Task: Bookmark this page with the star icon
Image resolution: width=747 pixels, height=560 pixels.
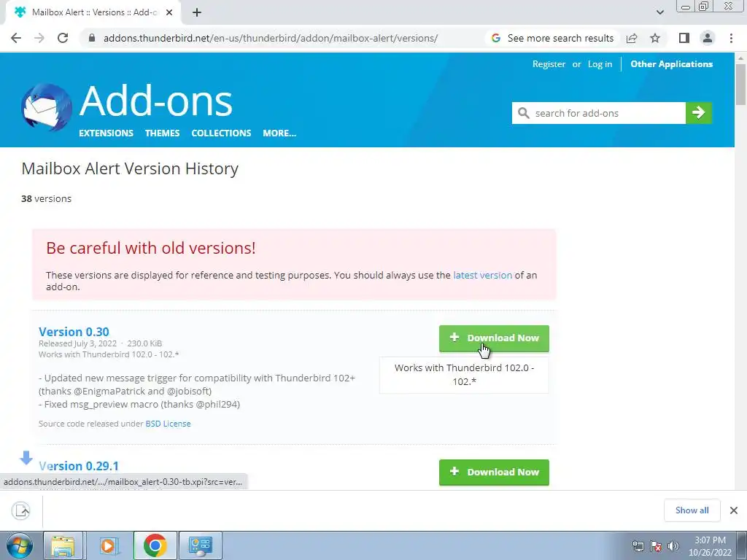Action: pos(655,38)
